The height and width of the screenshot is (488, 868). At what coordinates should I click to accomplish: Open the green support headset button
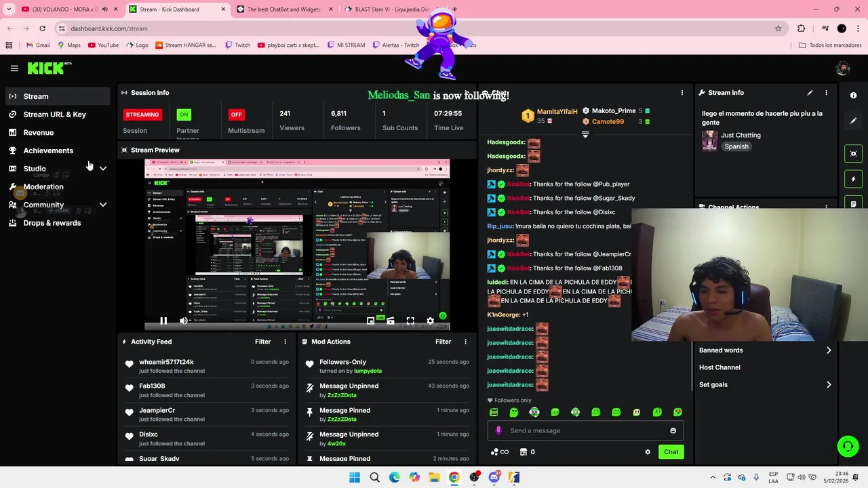point(848,446)
